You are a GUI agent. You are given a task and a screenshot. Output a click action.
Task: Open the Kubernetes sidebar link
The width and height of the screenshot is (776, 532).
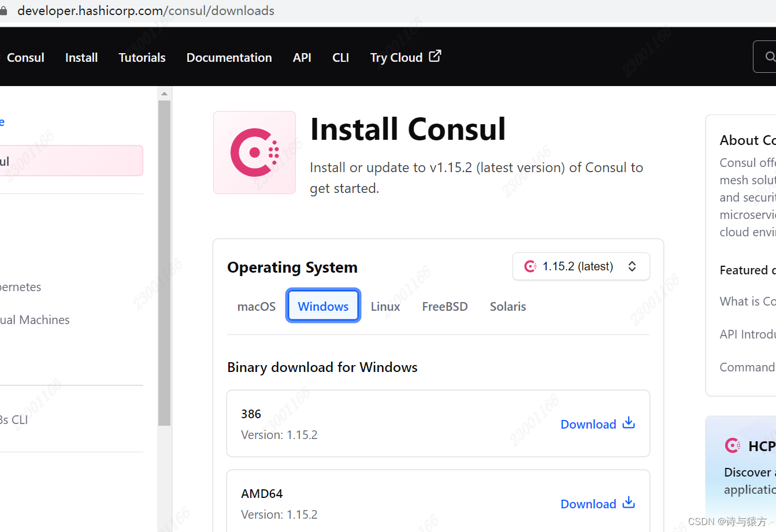(20, 287)
